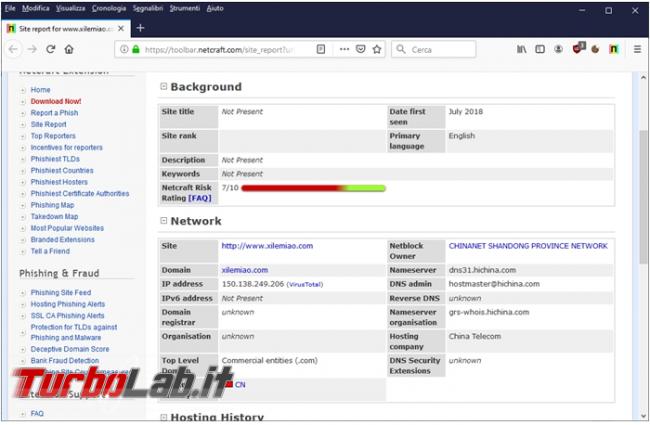Click the Netcraft extension toolbar icon
Image resolution: width=650 pixels, height=425 pixels.
coord(614,49)
